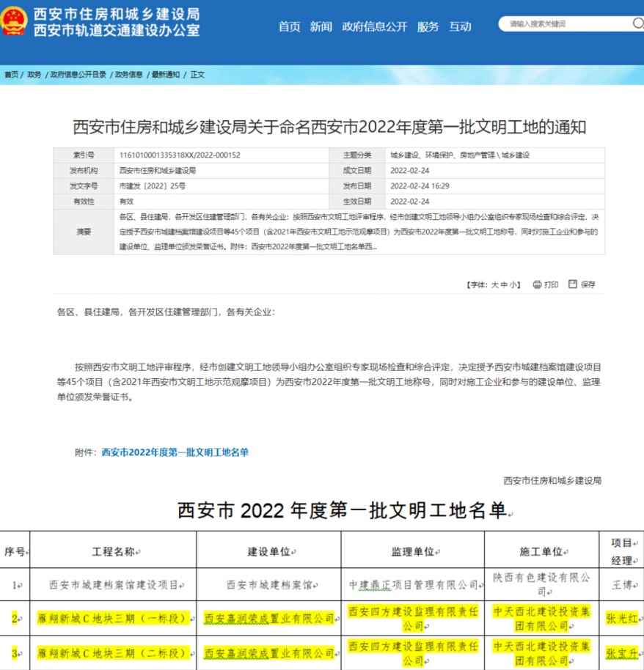Click breadcrumb link 政务信息
Viewport: 644px width, 670px height.
129,75
